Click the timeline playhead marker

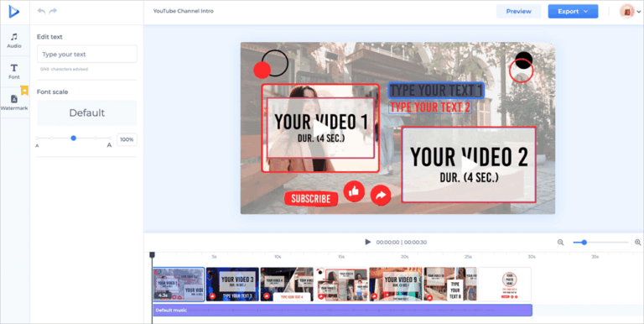[152, 255]
